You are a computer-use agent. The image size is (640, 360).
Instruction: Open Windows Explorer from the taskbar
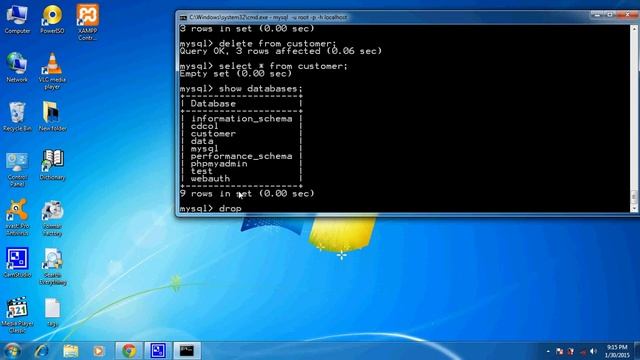click(x=71, y=351)
